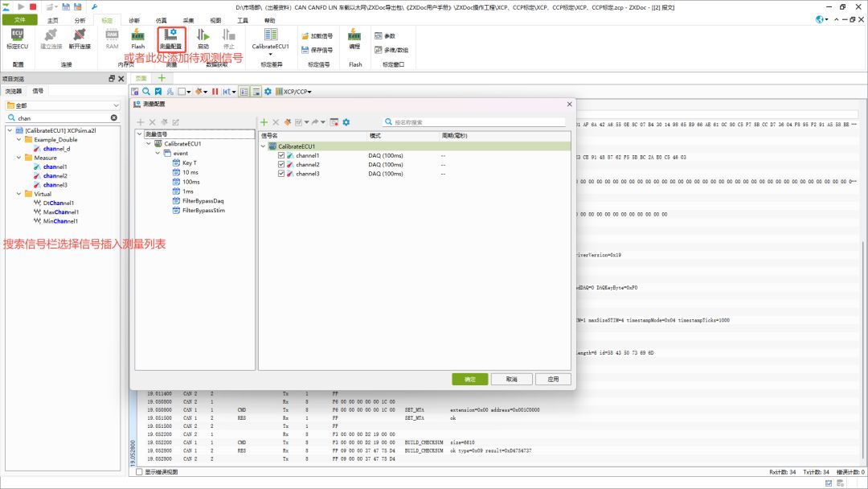Screen dimensions: 868x489
Task: Click the magnifier search icon in message toolbar
Action: point(146,92)
